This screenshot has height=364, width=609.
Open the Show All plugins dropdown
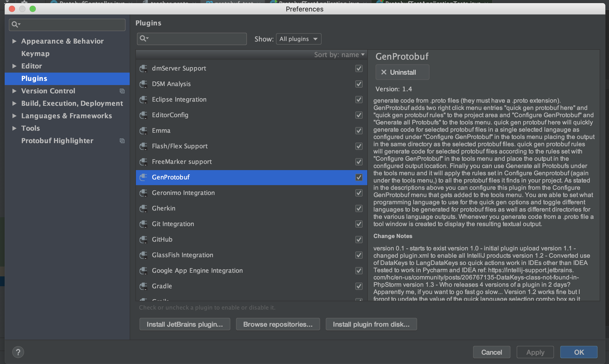coord(299,39)
